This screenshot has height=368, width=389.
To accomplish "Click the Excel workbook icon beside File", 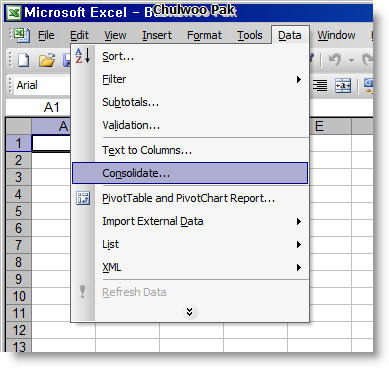I will tap(22, 35).
